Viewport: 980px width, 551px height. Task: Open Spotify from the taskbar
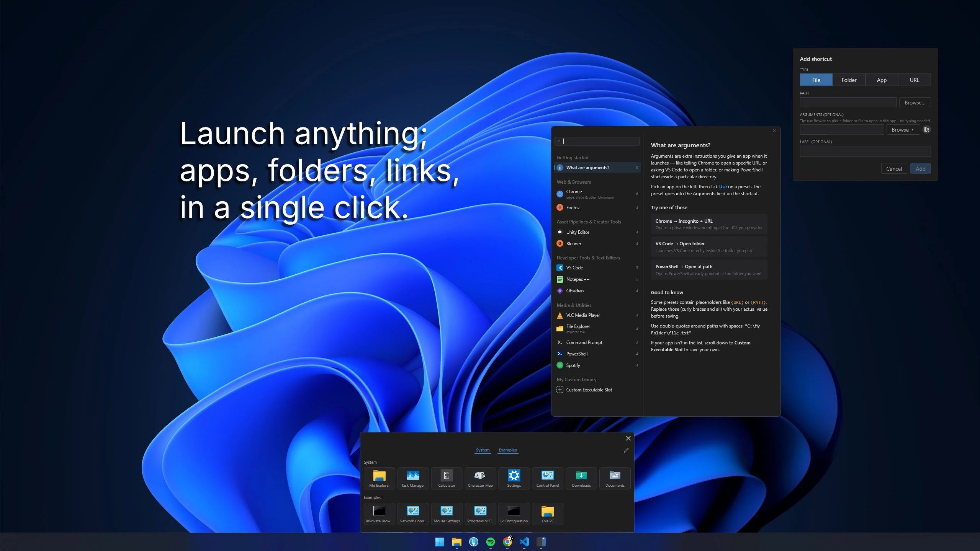491,542
